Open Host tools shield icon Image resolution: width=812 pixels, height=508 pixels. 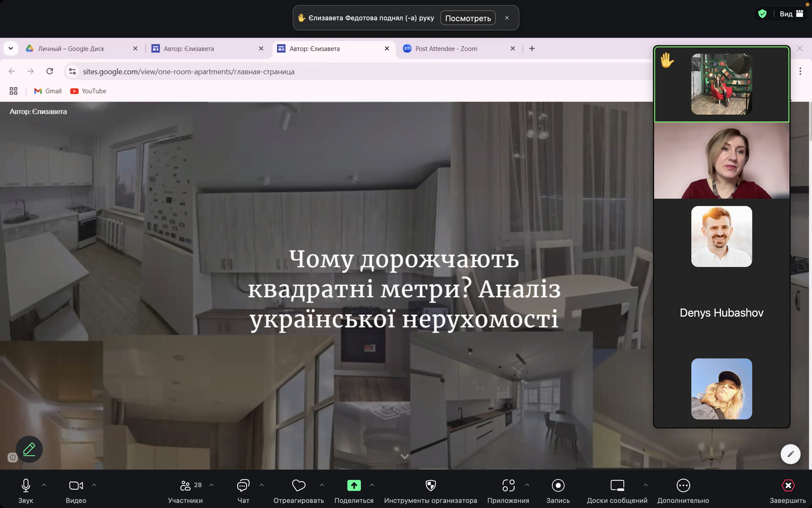click(430, 485)
